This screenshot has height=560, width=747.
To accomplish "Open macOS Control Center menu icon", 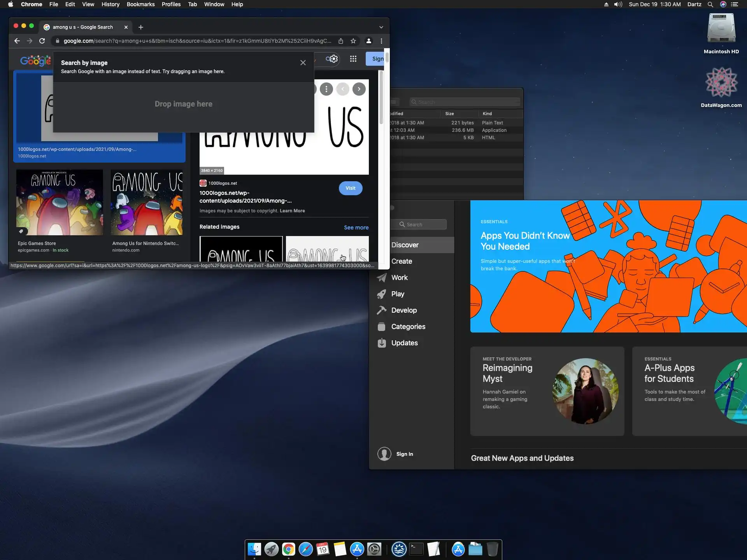I will [x=734, y=4].
